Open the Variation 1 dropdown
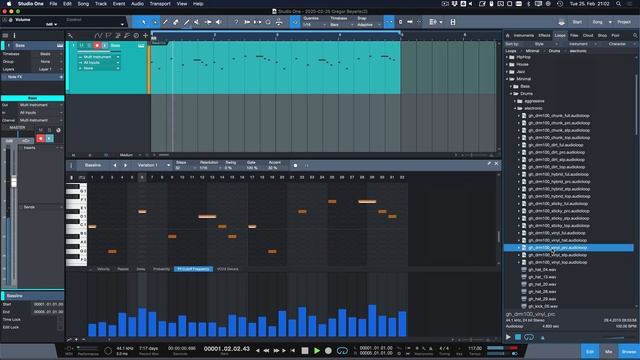640x360 pixels. click(x=153, y=165)
